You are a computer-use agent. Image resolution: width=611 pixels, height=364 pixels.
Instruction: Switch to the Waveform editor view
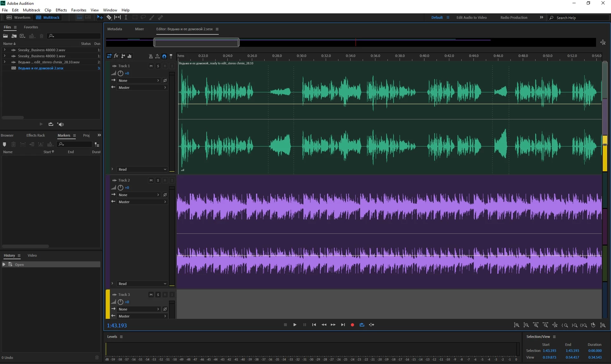18,18
